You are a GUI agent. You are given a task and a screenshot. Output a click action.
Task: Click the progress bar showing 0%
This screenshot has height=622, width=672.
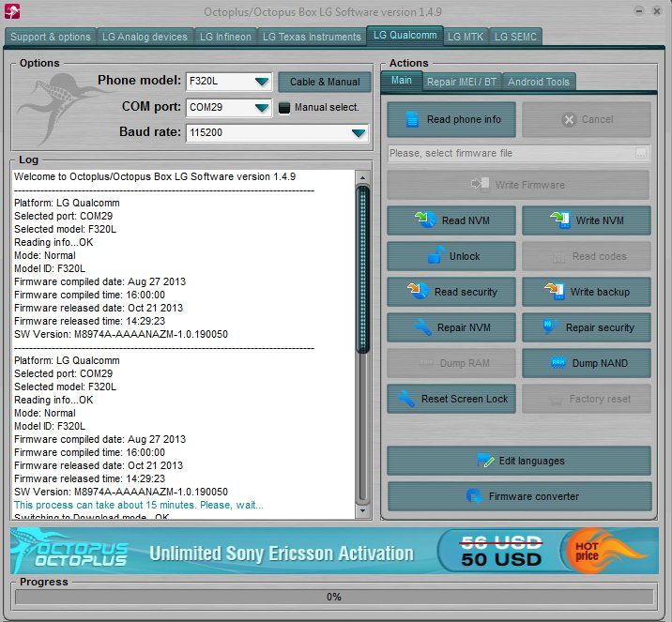pos(334,597)
